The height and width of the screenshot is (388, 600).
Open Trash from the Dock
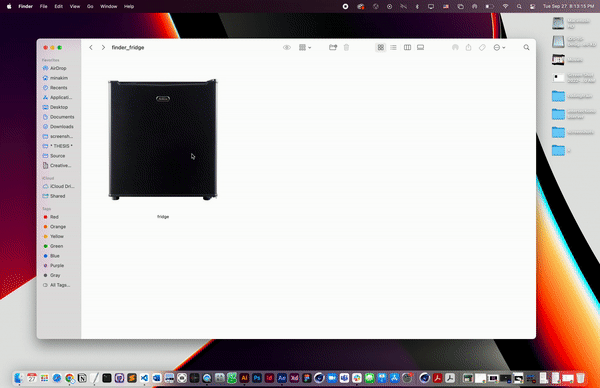pos(580,378)
